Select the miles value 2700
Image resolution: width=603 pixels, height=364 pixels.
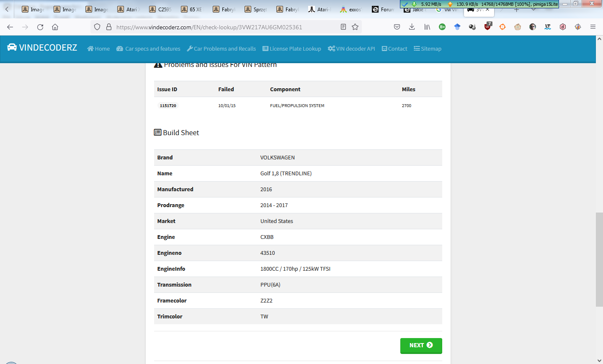pyautogui.click(x=407, y=106)
